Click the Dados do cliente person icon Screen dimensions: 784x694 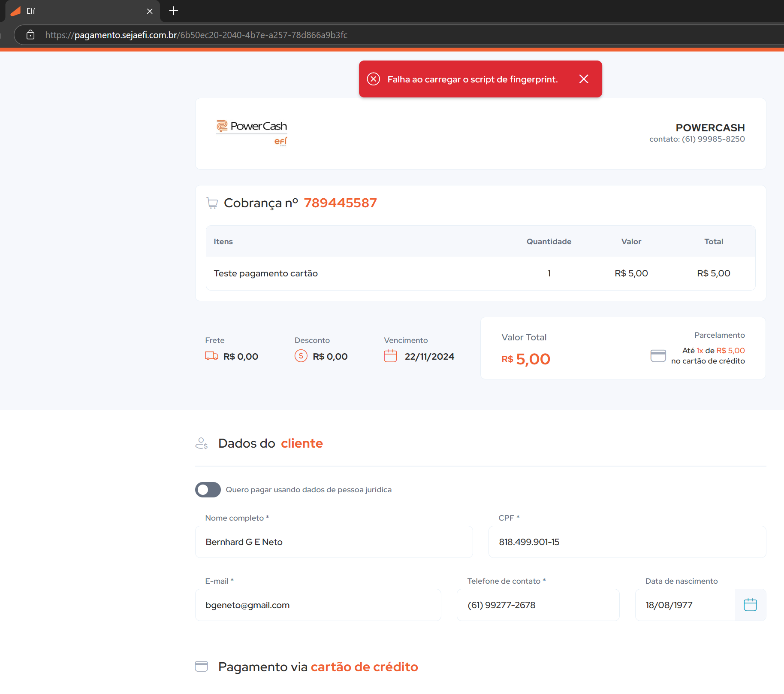pos(202,443)
